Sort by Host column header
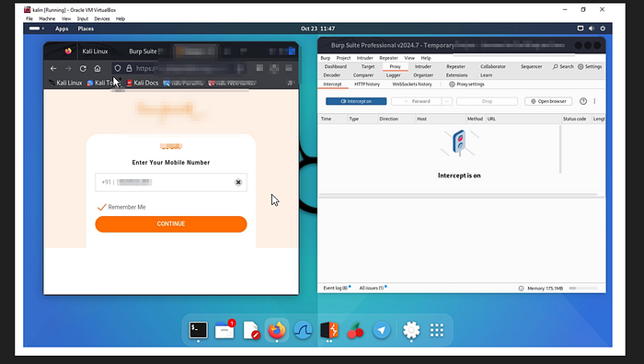This screenshot has height=364, width=644. pos(440,119)
